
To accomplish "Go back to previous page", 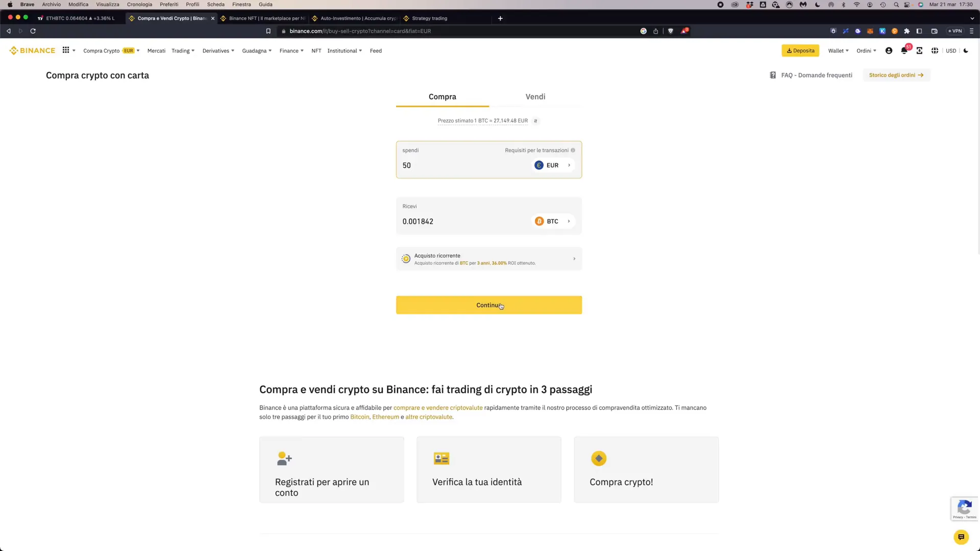I will (x=9, y=31).
